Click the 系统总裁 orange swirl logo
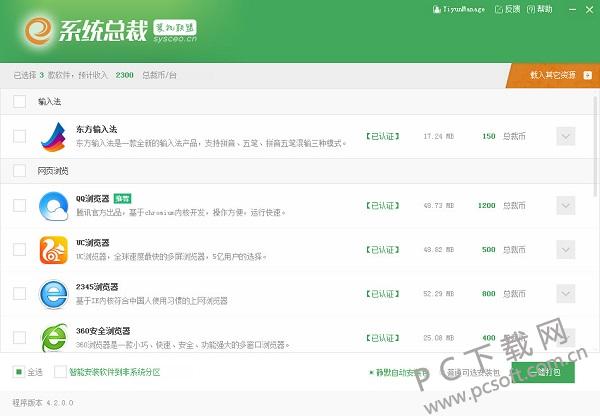 [x=38, y=31]
